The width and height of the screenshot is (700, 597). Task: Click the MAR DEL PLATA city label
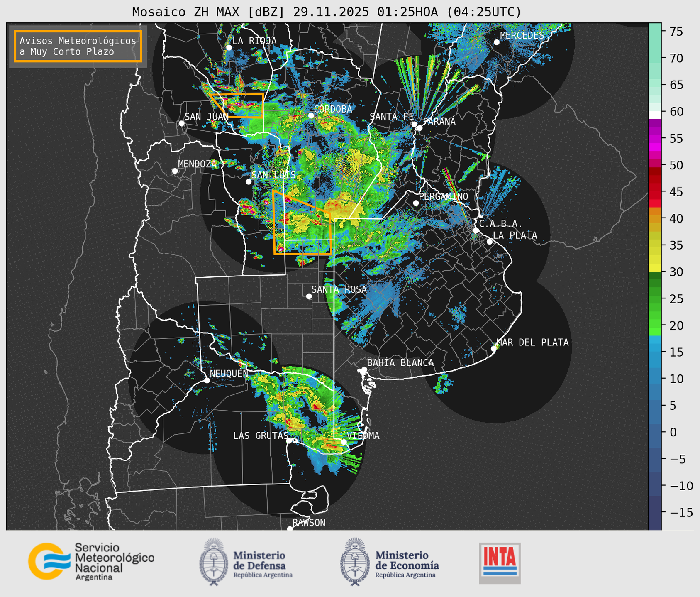click(532, 343)
